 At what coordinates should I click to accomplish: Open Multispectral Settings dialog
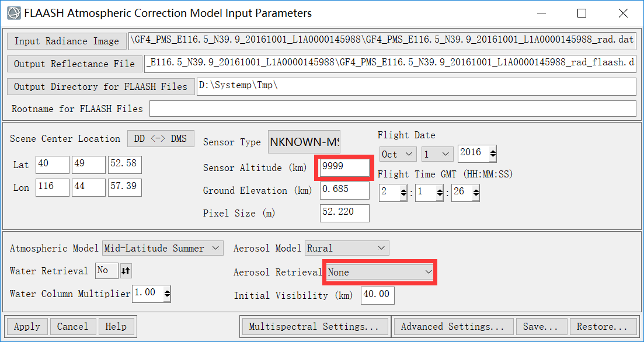pyautogui.click(x=315, y=326)
